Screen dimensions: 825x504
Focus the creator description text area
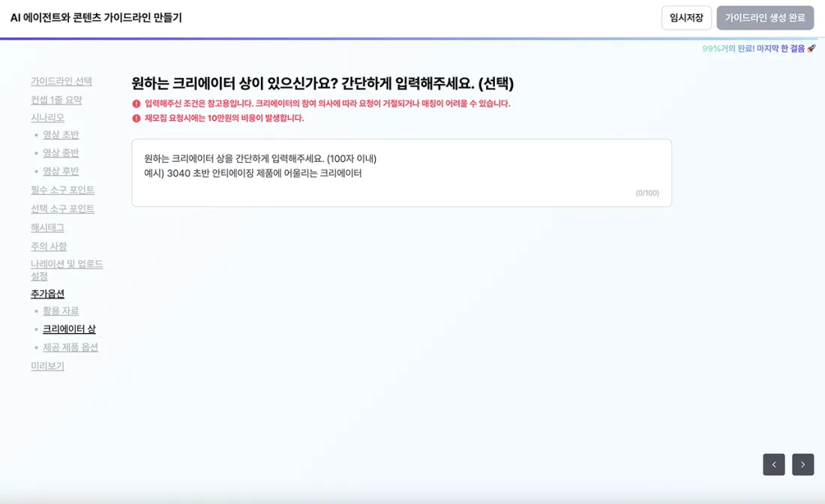401,172
